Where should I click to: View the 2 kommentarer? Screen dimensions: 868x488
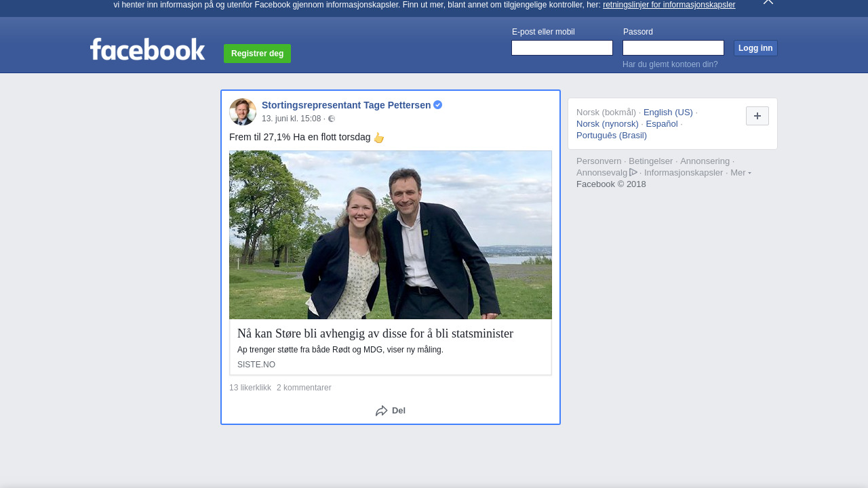[x=304, y=388]
